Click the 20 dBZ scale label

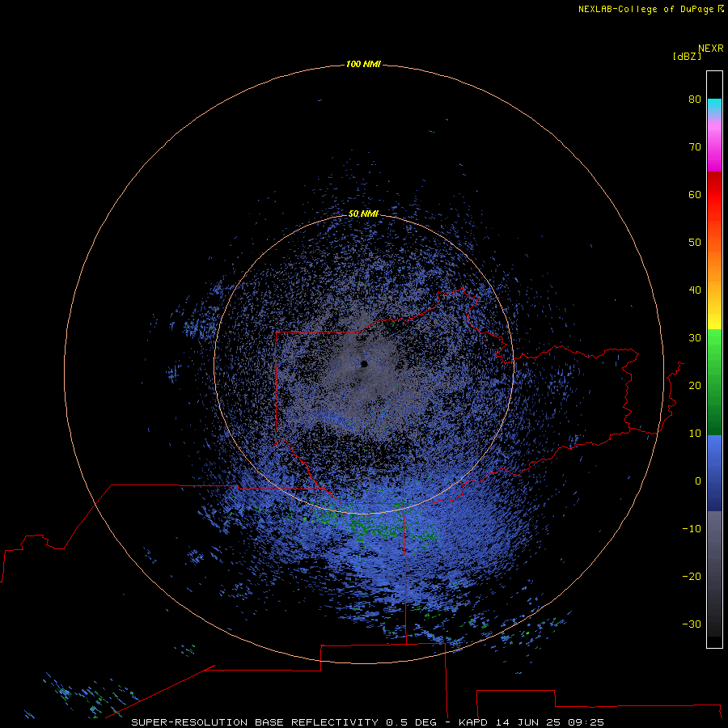coord(695,386)
